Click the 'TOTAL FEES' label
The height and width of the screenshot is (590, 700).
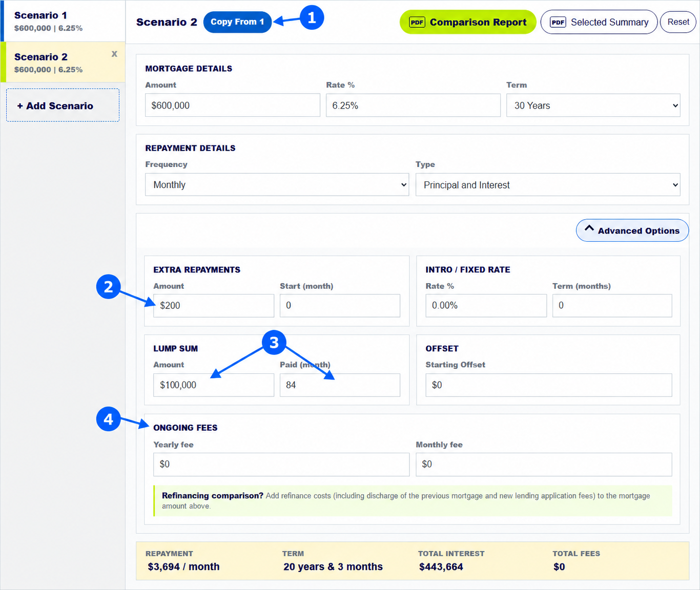576,554
